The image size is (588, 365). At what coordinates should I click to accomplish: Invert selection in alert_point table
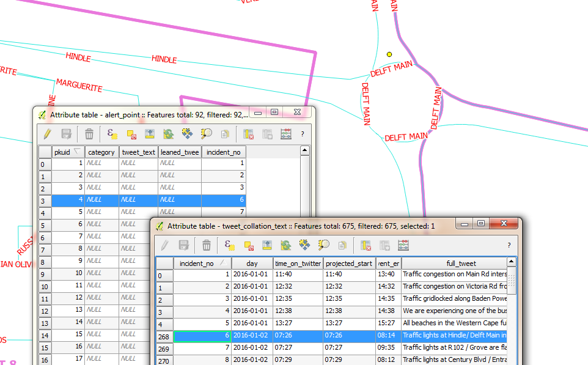[168, 134]
